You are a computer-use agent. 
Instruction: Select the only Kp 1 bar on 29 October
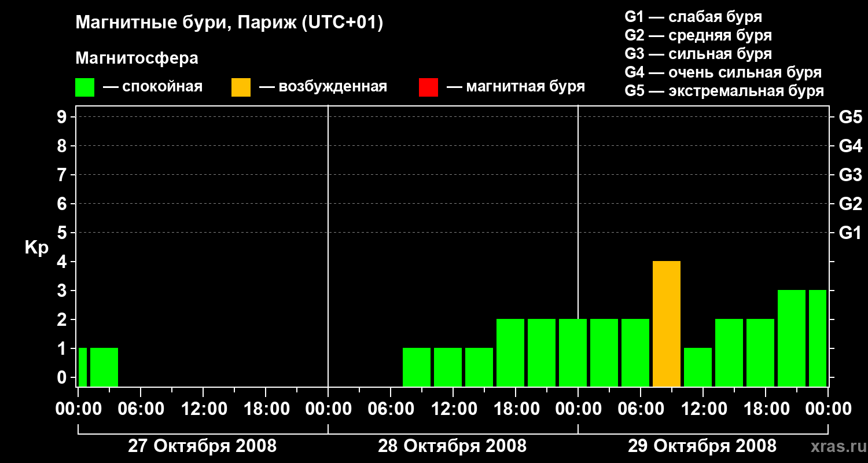(x=698, y=367)
